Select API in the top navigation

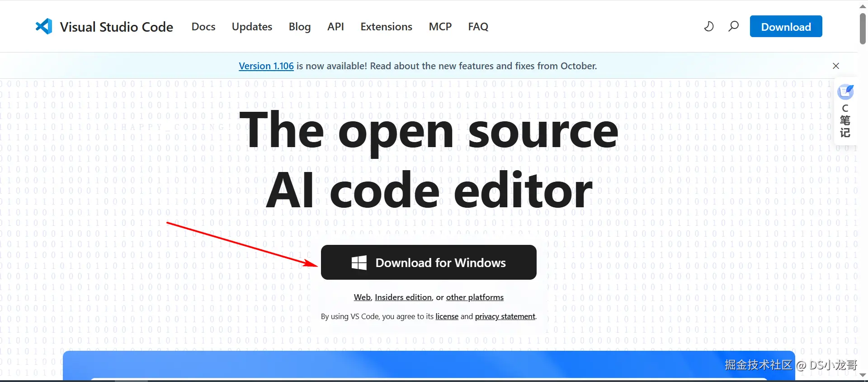tap(335, 27)
